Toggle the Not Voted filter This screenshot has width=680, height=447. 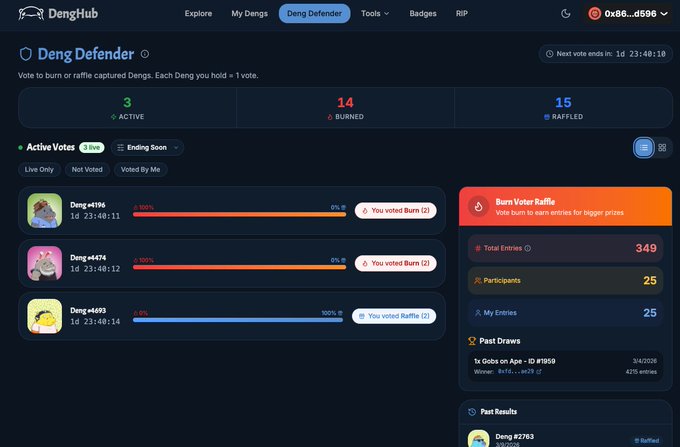[87, 170]
